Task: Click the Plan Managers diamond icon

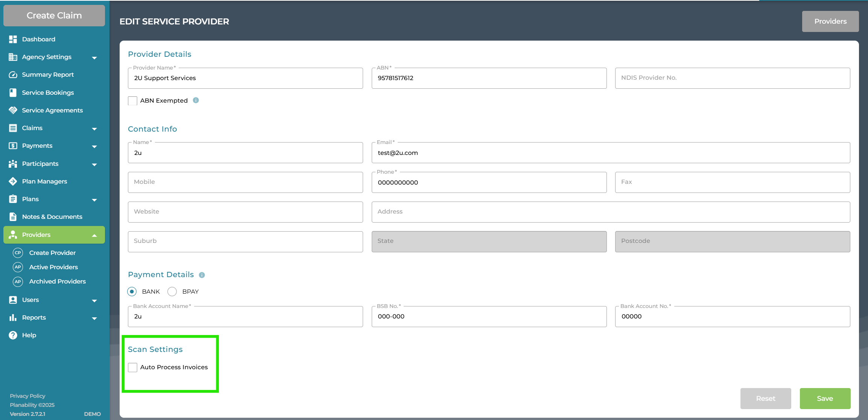Action: (x=13, y=181)
